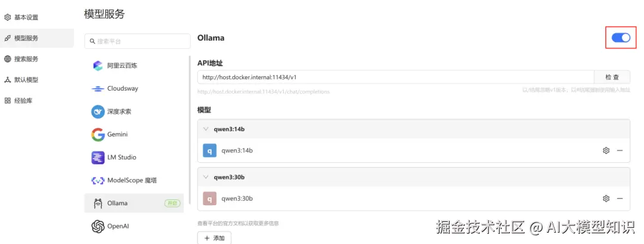Click the Cloudsway logo icon
The height and width of the screenshot is (244, 644).
coord(98,88)
